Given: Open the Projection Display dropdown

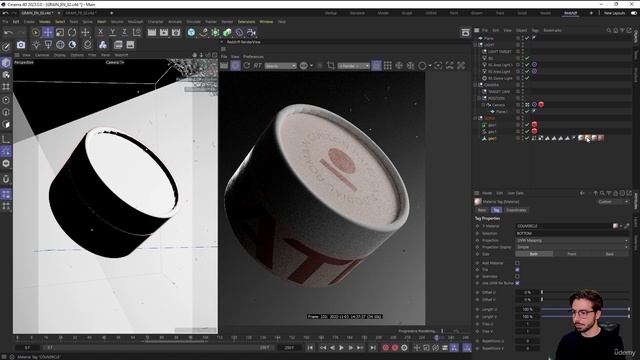Looking at the screenshot, I should [x=572, y=247].
